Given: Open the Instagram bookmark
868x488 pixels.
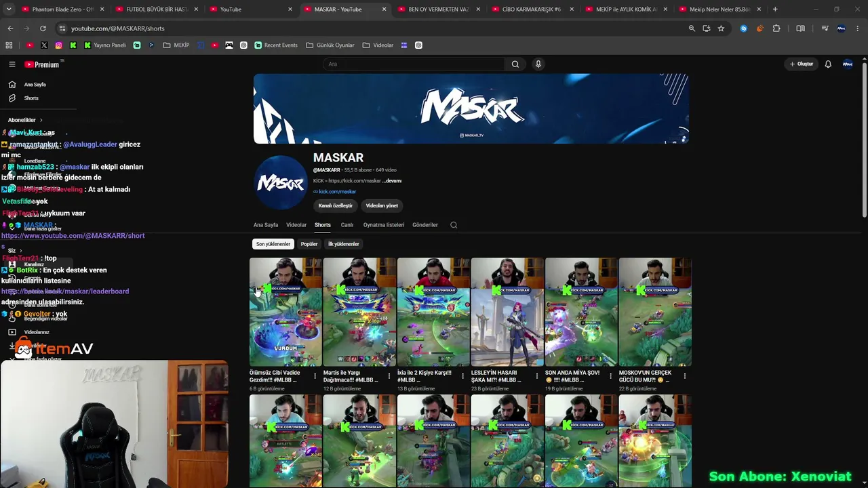Looking at the screenshot, I should [59, 45].
